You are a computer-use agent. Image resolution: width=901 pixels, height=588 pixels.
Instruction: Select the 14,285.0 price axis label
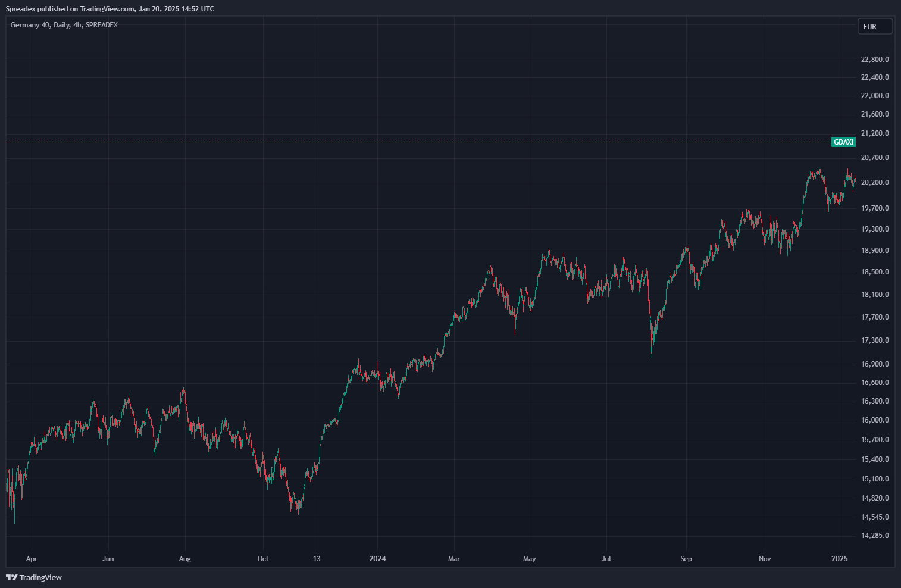(875, 536)
